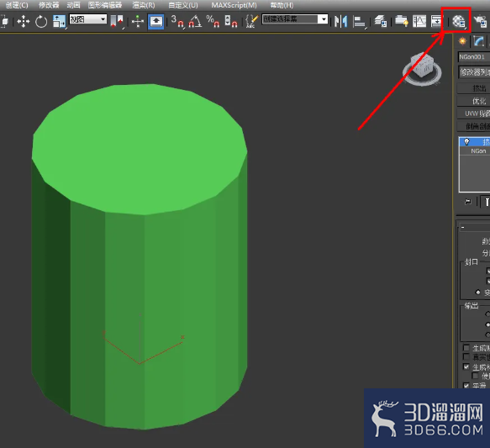Open the 自定义(U) menu

tap(183, 5)
